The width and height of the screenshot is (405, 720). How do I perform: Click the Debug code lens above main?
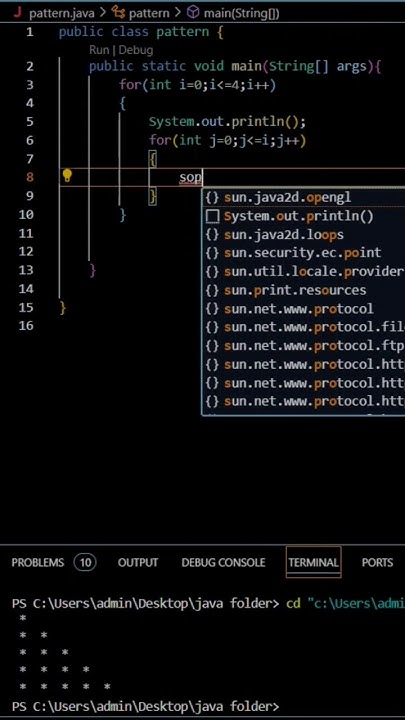[136, 50]
